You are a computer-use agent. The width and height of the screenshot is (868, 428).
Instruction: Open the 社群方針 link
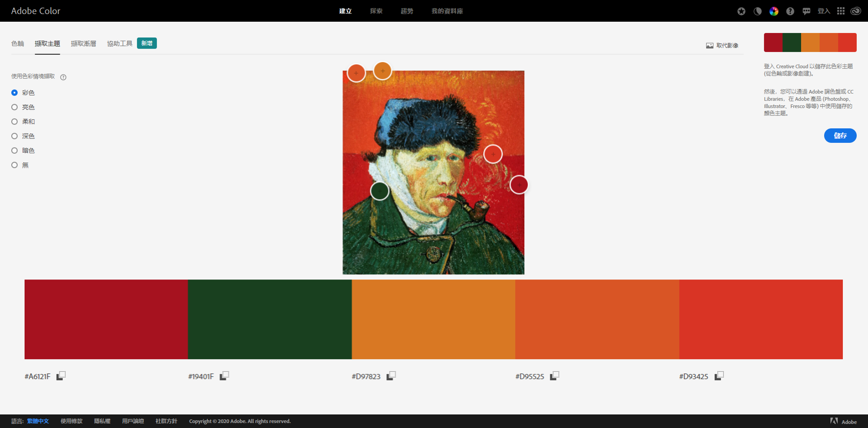(x=166, y=421)
